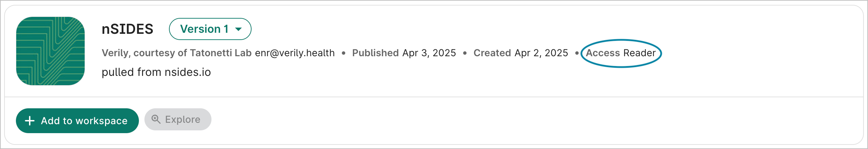
Task: Click the plus icon on Add to workspace
Action: tap(30, 121)
